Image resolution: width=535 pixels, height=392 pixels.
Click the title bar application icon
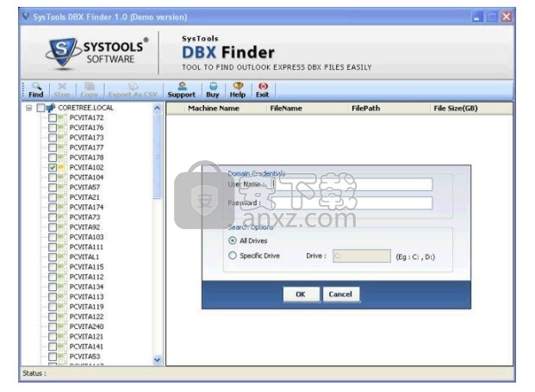coord(26,16)
